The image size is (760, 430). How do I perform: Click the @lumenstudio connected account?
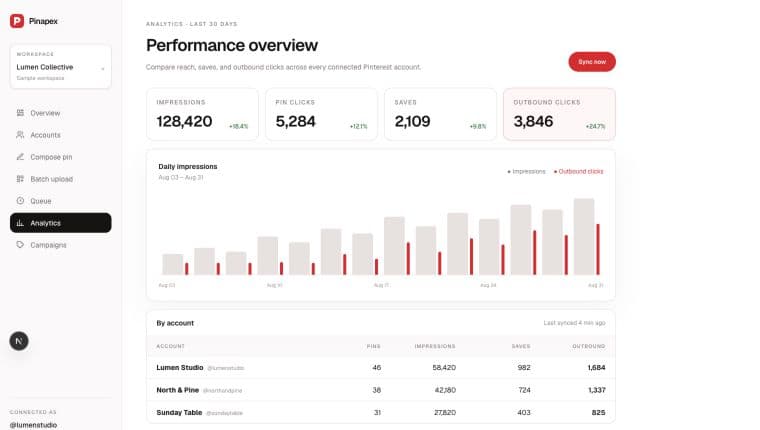click(x=33, y=425)
